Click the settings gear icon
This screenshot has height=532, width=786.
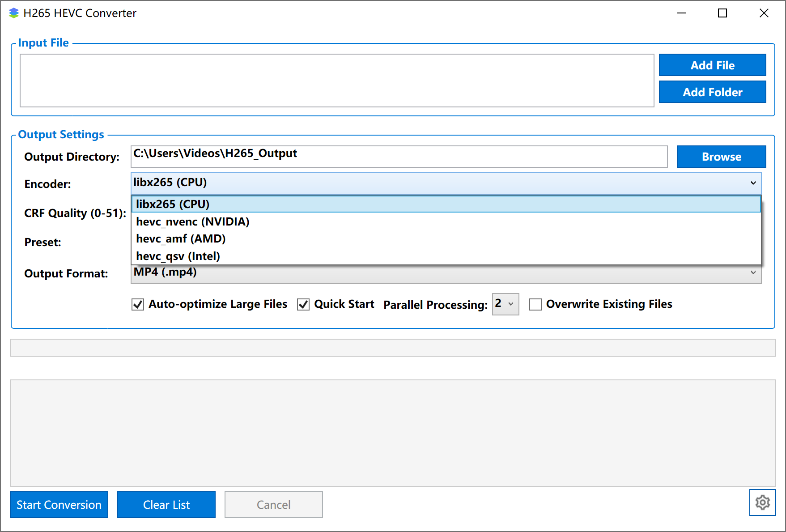pyautogui.click(x=762, y=502)
